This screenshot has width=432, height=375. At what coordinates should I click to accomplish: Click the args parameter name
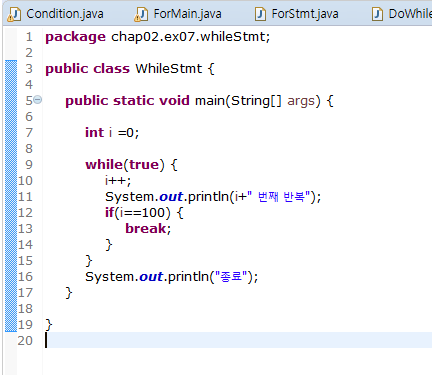point(301,101)
